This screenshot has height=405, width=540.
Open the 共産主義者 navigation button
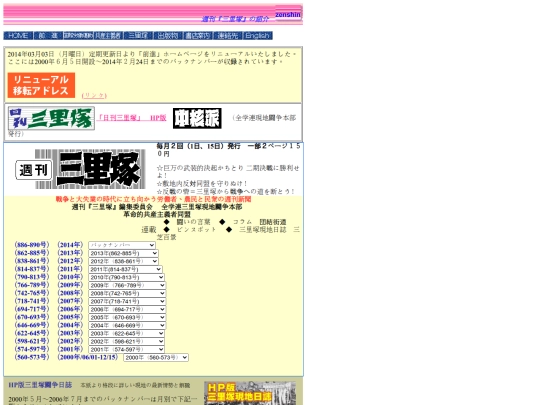108,36
